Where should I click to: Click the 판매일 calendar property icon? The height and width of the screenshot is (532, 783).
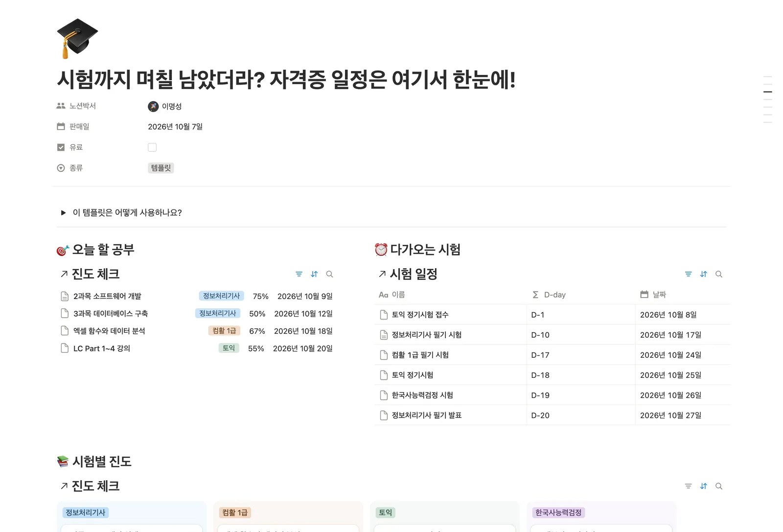61,126
